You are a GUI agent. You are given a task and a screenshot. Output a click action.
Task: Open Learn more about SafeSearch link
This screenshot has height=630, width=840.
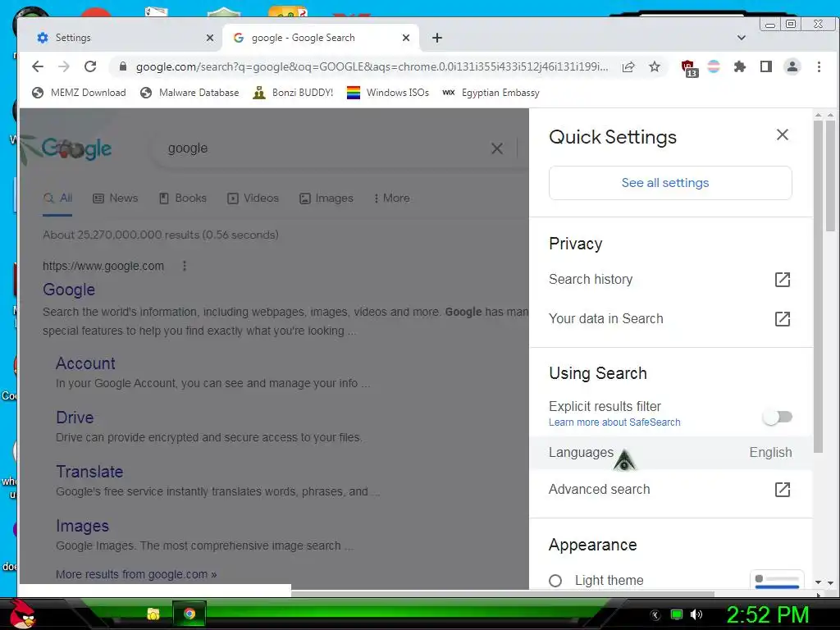[614, 422]
